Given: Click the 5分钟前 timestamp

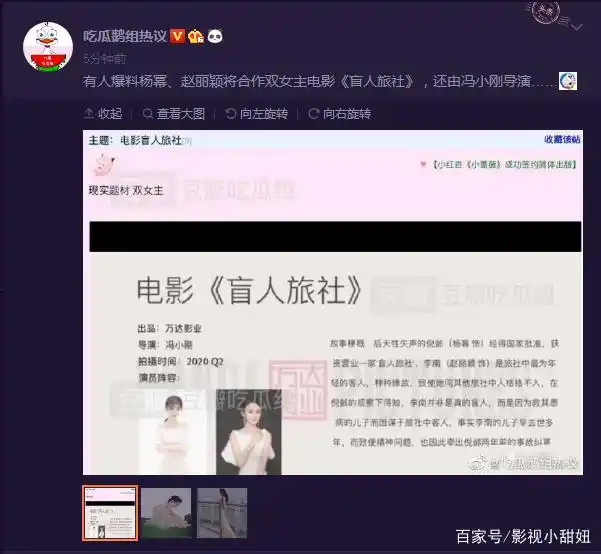Looking at the screenshot, I should (105, 59).
